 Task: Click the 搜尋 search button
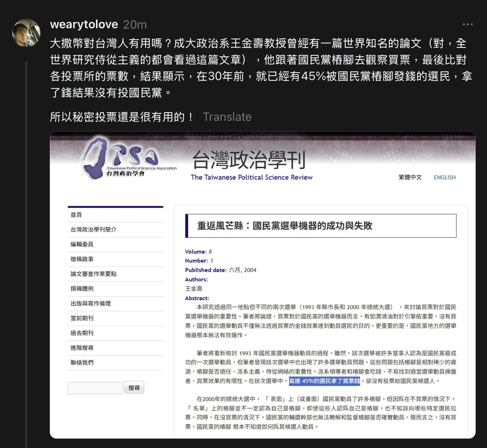point(134,388)
